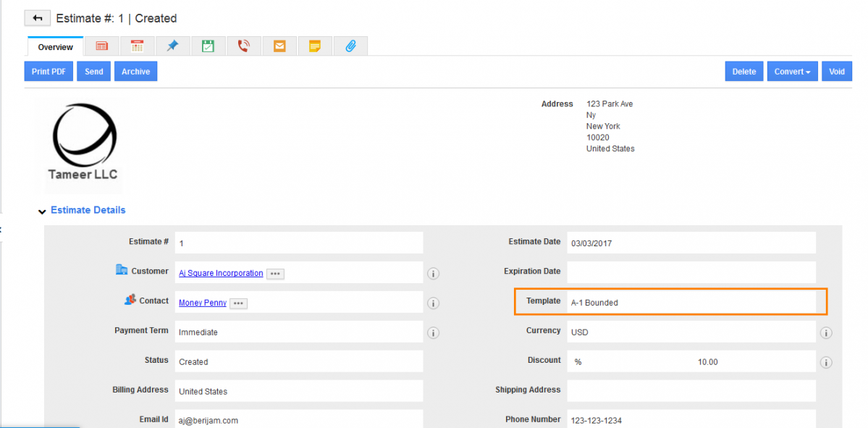The width and height of the screenshot is (868, 428).
Task: Open the blue pushpin tab
Action: (x=172, y=46)
